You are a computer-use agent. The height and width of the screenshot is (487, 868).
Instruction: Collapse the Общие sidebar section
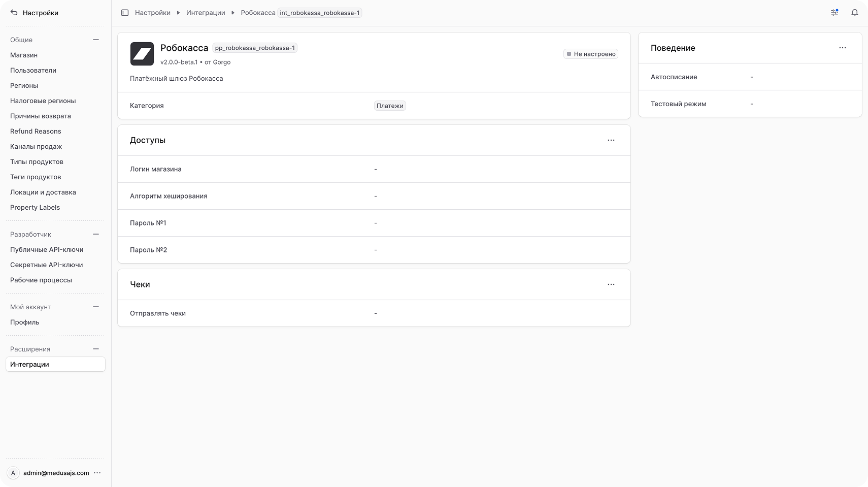click(96, 40)
